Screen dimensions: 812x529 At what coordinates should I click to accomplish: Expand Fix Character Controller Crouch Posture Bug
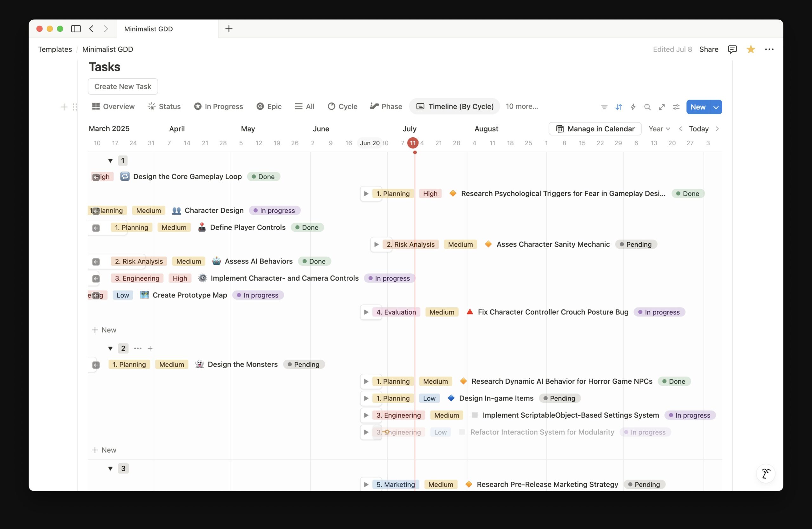pyautogui.click(x=366, y=312)
